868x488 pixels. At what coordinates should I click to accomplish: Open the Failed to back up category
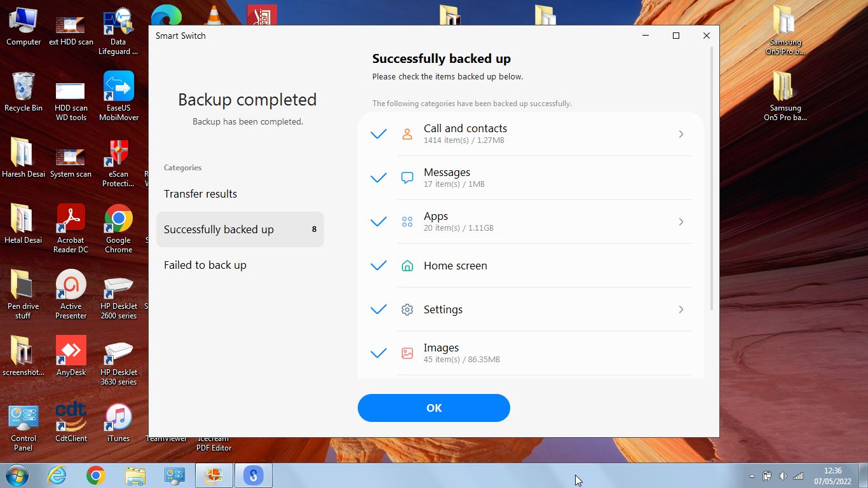[x=240, y=265]
